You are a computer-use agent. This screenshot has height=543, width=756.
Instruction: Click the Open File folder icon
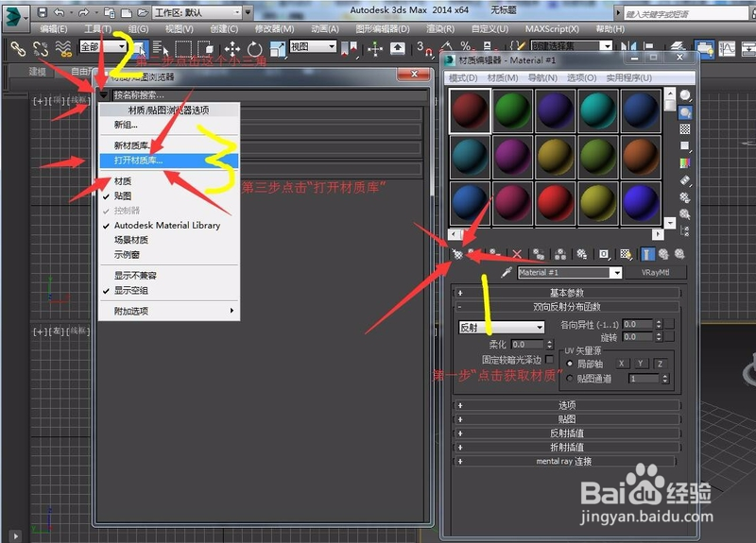pos(143,12)
